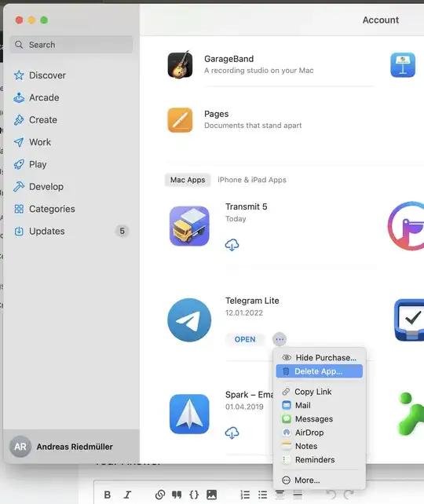Viewport: 424px width, 504px height.
Task: Go to the Arcade section
Action: (x=36, y=97)
